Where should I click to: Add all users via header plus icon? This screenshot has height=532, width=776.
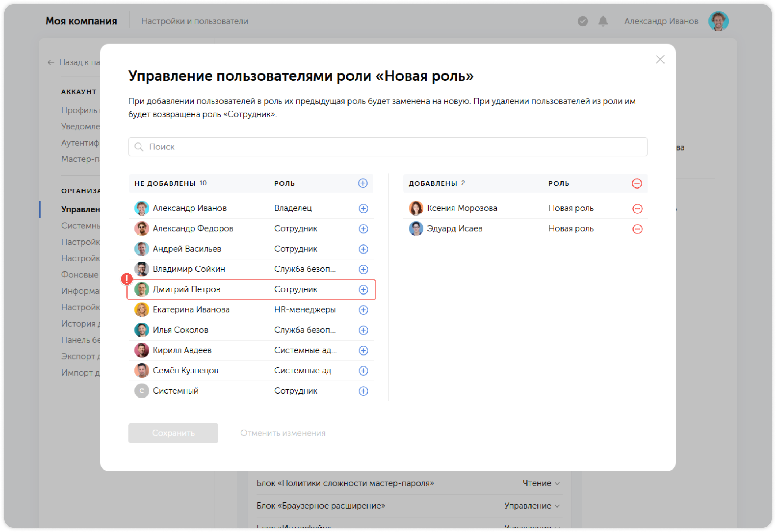[x=362, y=183]
